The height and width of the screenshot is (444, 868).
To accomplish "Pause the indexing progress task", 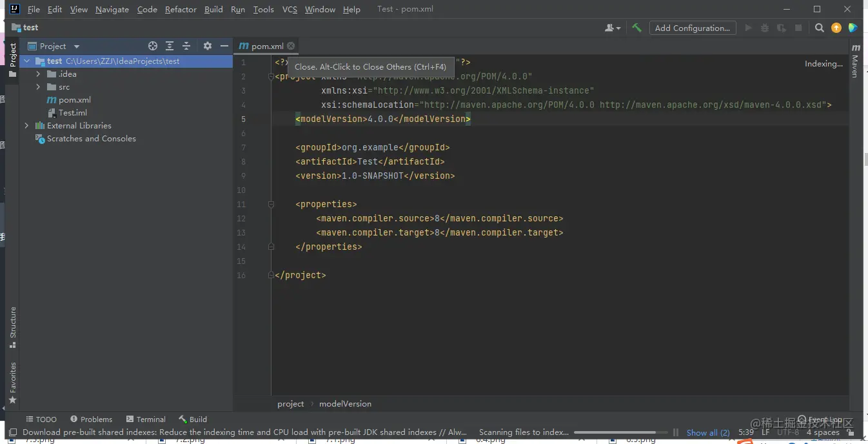I will pos(676,432).
